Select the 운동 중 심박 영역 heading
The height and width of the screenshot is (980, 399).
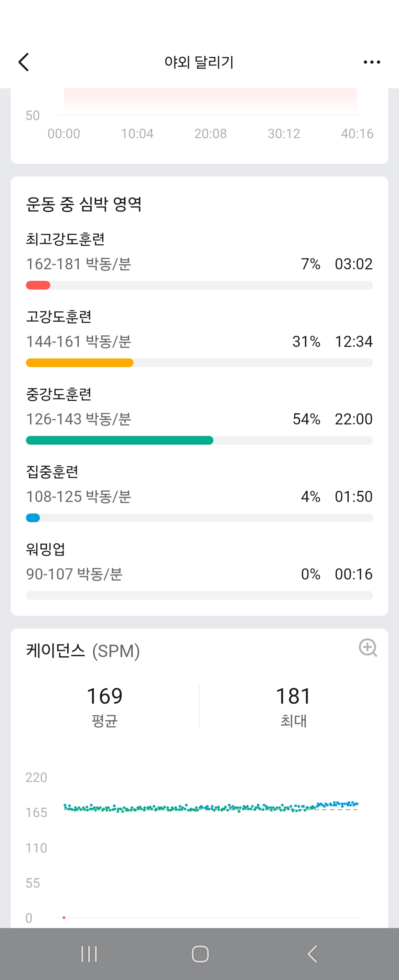[x=84, y=204]
